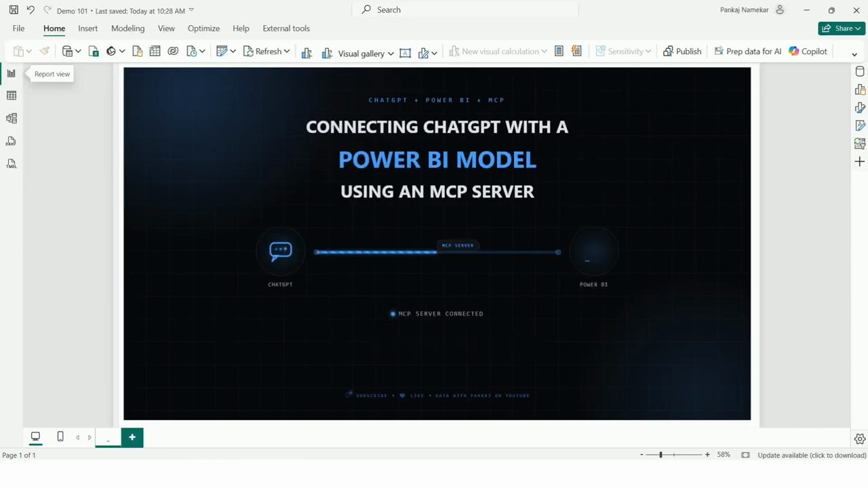Image resolution: width=868 pixels, height=488 pixels.
Task: Open the File menu
Action: pyautogui.click(x=18, y=28)
